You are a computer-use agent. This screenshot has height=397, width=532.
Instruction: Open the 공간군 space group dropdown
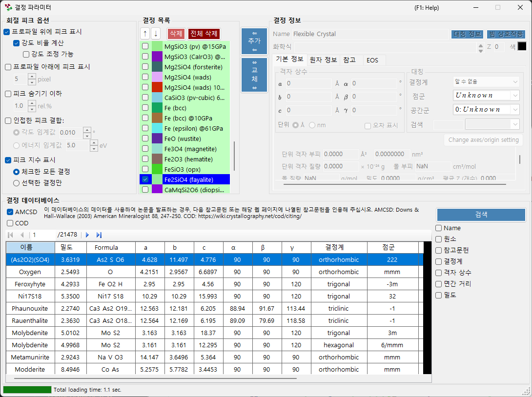486,110
